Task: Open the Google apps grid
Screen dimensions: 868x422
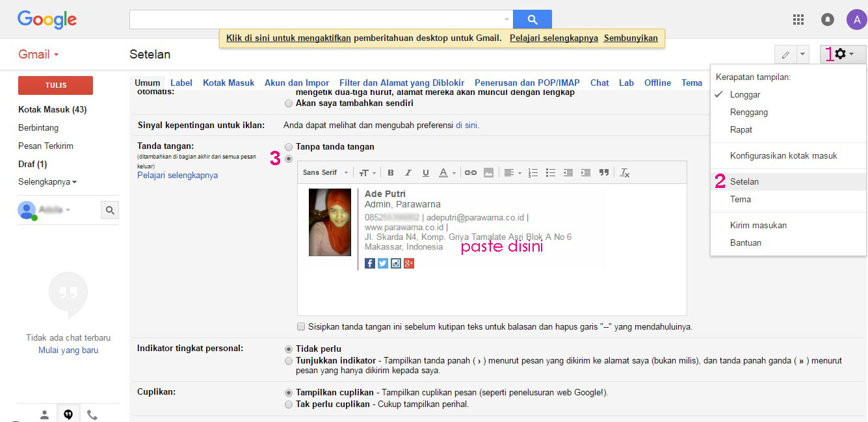Action: [798, 20]
